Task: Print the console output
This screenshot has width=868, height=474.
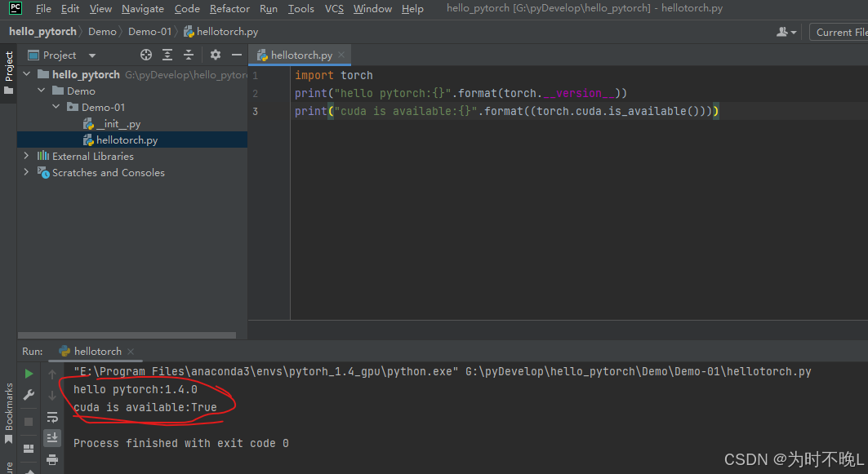Action: [52, 459]
